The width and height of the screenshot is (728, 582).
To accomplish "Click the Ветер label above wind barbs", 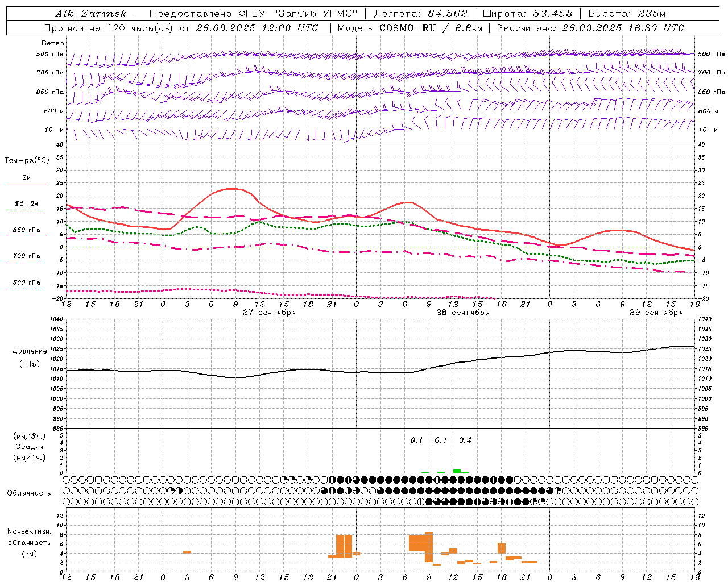I will pos(53,43).
